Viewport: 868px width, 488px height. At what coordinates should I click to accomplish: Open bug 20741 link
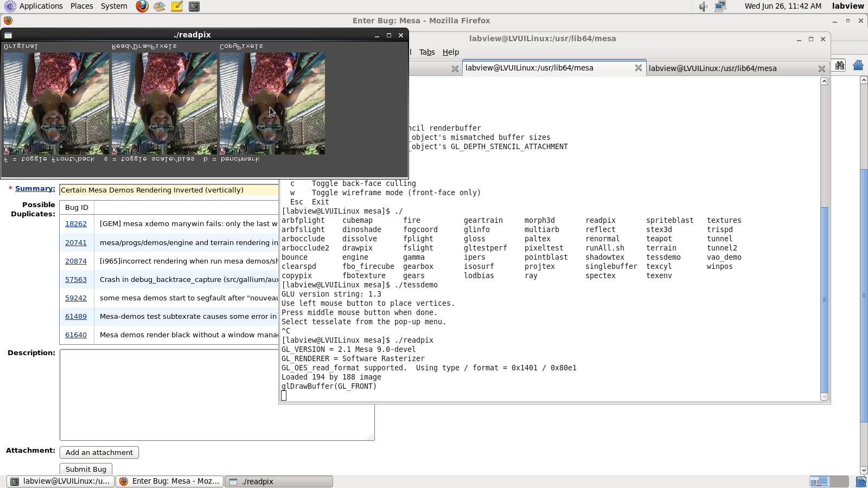76,243
